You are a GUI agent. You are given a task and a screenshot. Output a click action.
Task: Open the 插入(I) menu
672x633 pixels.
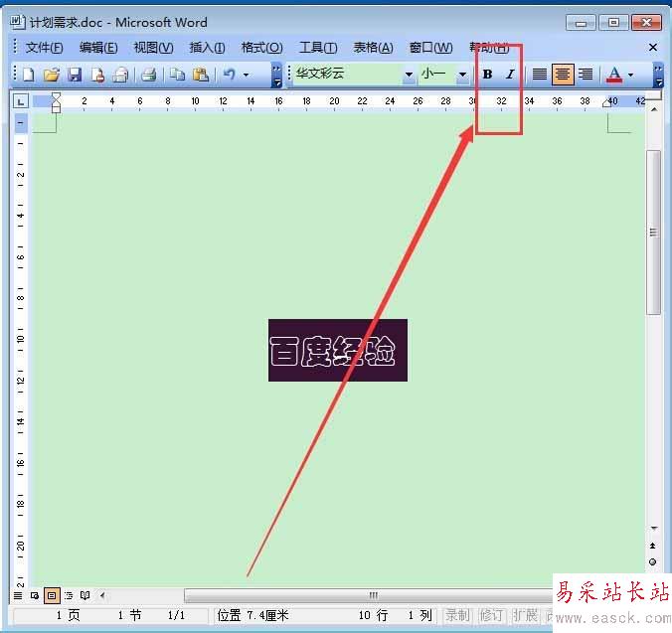tap(208, 47)
